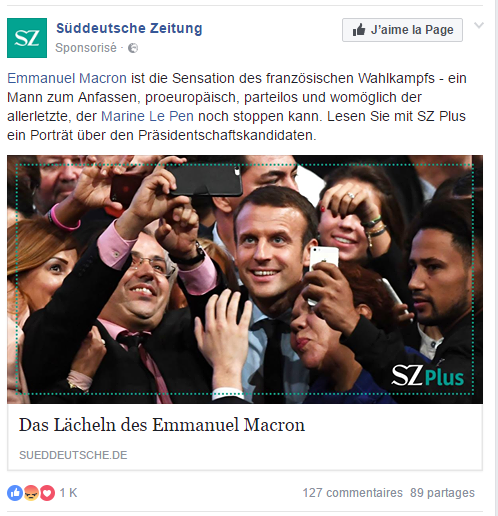Open headline Das Lächeln des Emmanuel Macron

(x=162, y=425)
